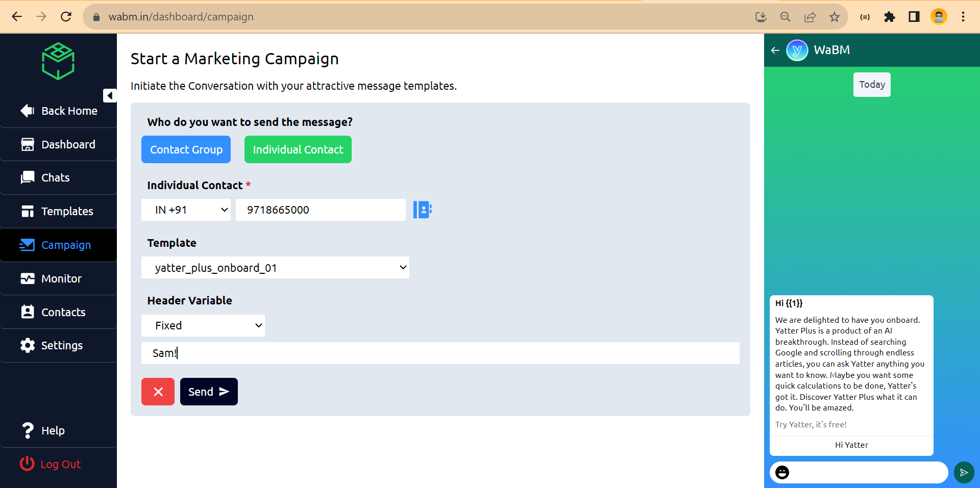Bookmark this page with star icon

835,17
